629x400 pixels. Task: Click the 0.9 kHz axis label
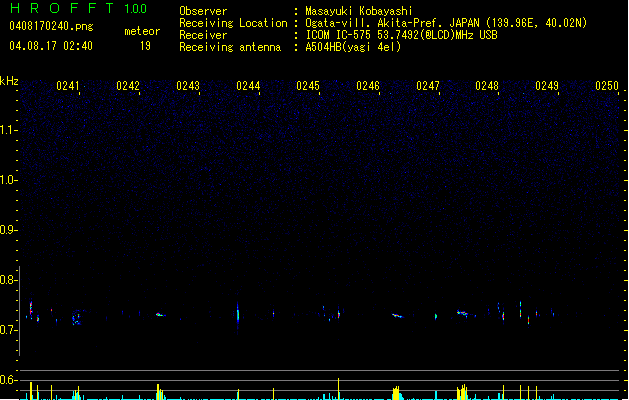tap(8, 230)
